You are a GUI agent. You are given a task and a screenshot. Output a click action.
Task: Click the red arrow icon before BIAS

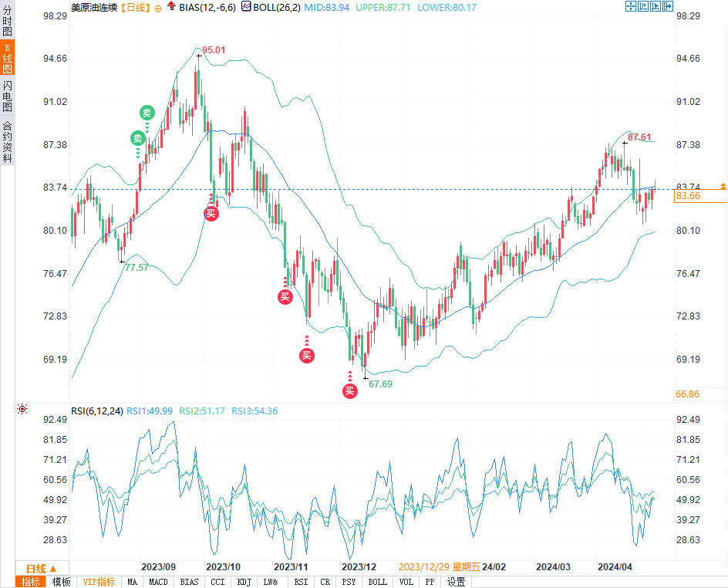click(170, 6)
